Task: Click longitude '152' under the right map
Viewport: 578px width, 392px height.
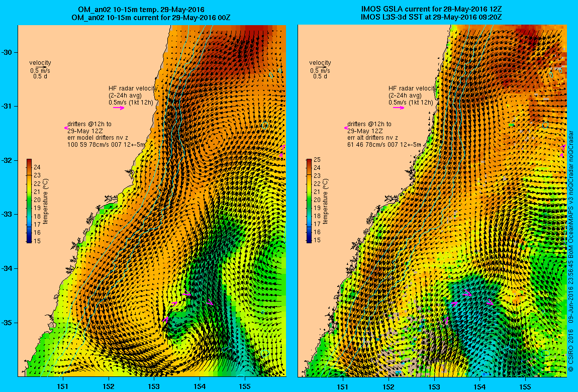Action: (389, 386)
